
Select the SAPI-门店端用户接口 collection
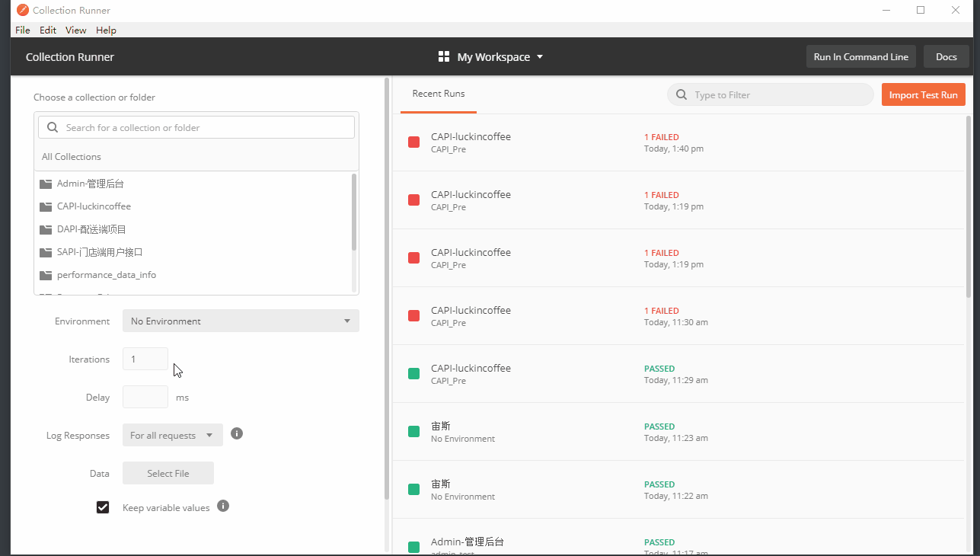[194, 252]
